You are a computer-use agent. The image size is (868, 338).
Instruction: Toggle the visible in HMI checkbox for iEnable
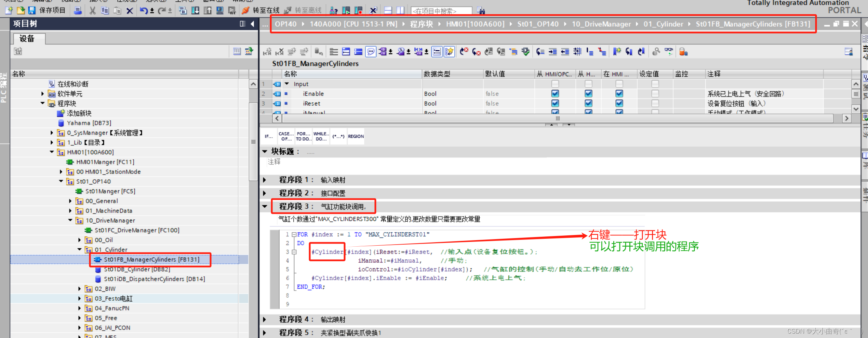pos(619,93)
